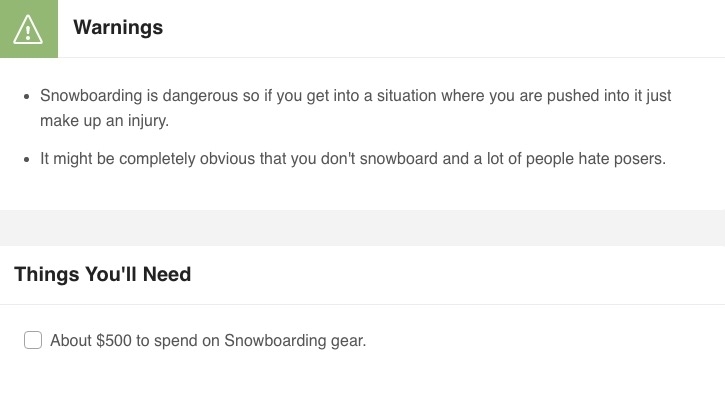This screenshot has height=393, width=725.
Task: Click the warning about people hating posers
Action: click(x=353, y=159)
